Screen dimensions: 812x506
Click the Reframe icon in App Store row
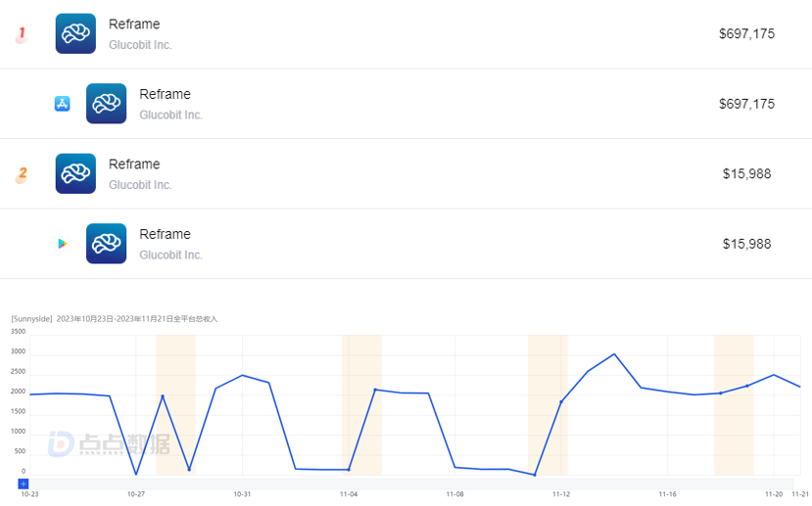point(106,104)
